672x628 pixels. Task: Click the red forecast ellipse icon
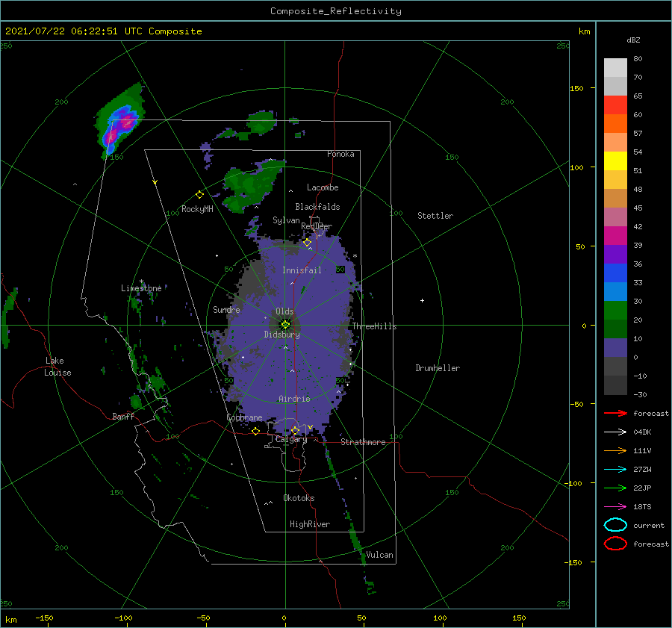615,544
